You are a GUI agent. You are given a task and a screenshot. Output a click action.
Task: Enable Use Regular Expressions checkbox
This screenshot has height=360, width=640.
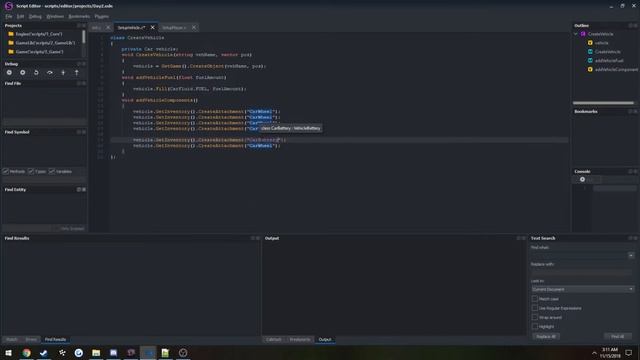coord(535,308)
